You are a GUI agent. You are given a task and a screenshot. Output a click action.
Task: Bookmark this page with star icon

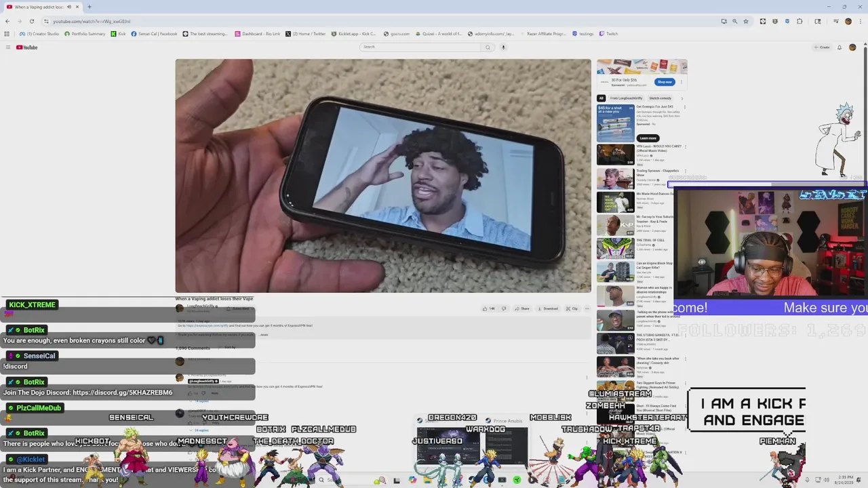click(746, 21)
